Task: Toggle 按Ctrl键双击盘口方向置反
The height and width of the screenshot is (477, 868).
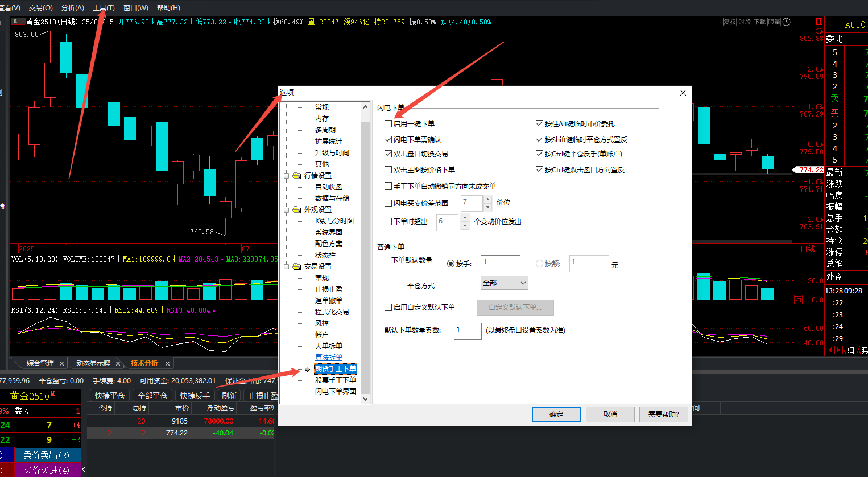Action: coord(540,169)
